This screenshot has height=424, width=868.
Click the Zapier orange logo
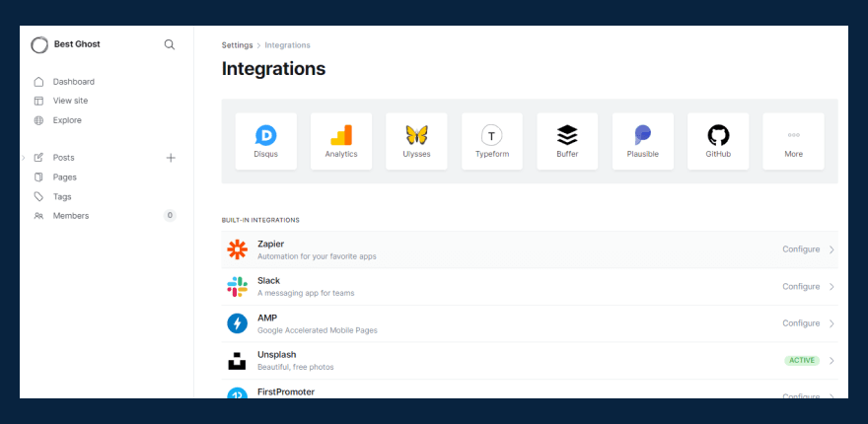click(x=238, y=249)
